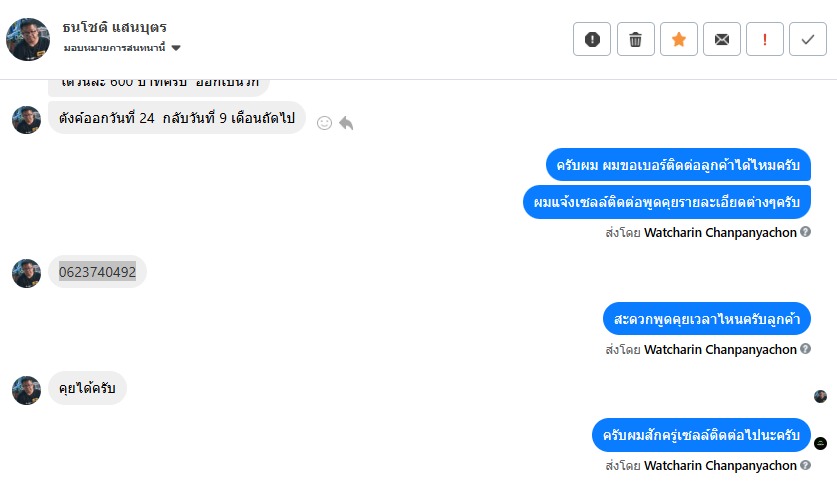Viewport: 837px width, 502px height.
Task: Mark conversation done with checkmark
Action: pyautogui.click(x=808, y=39)
